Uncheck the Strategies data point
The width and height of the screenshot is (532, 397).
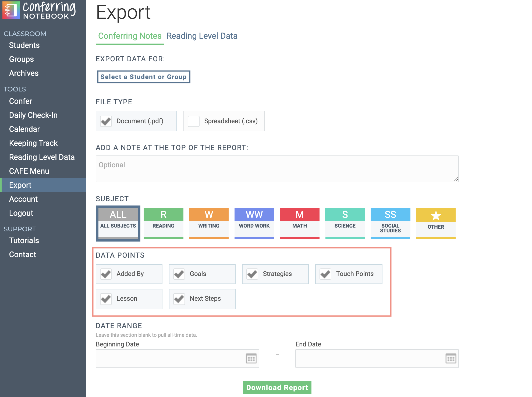point(251,274)
